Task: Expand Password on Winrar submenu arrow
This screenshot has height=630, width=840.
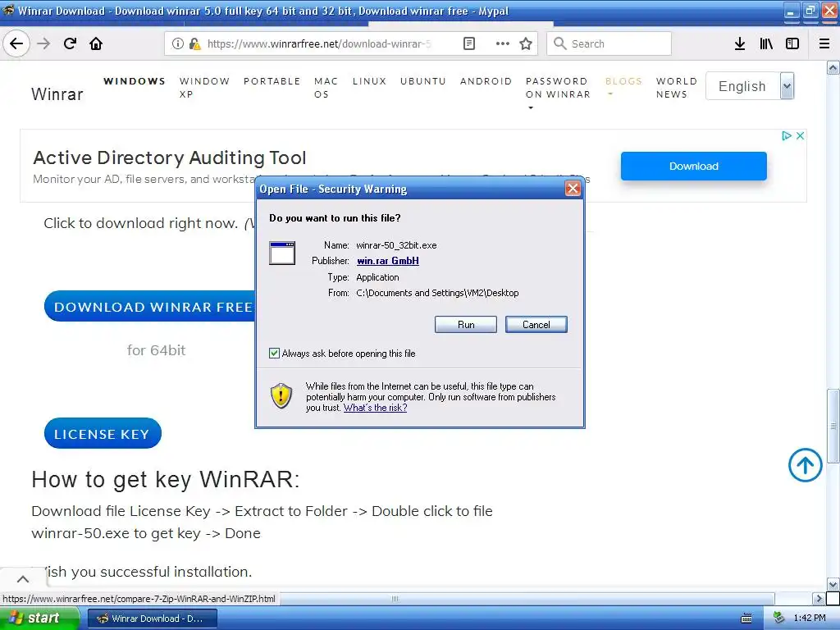Action: [x=531, y=107]
